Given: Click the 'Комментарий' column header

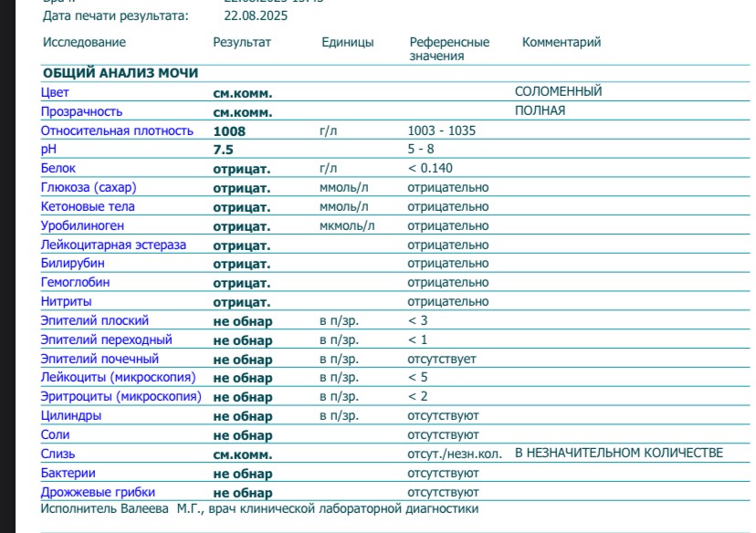Looking at the screenshot, I should click(x=562, y=42).
